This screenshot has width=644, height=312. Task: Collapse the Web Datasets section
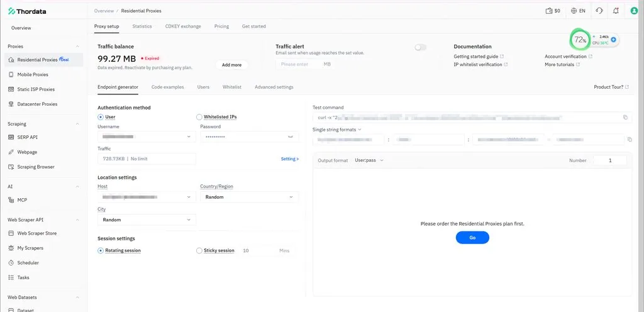77,298
